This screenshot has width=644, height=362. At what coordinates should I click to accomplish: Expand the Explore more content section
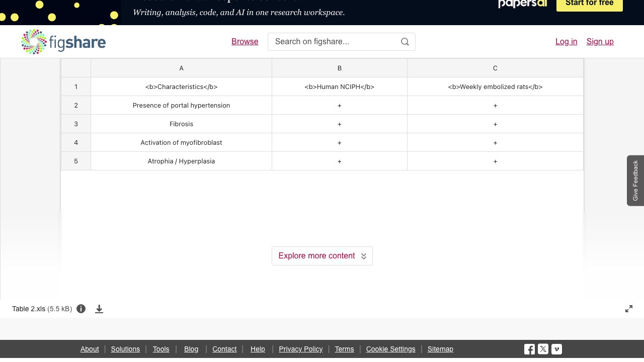pos(322,256)
